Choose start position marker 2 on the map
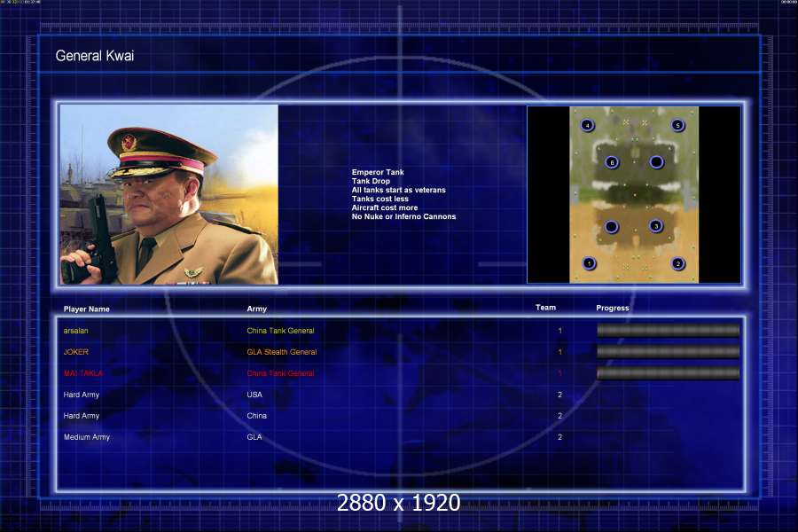The height and width of the screenshot is (532, 798). point(677,263)
